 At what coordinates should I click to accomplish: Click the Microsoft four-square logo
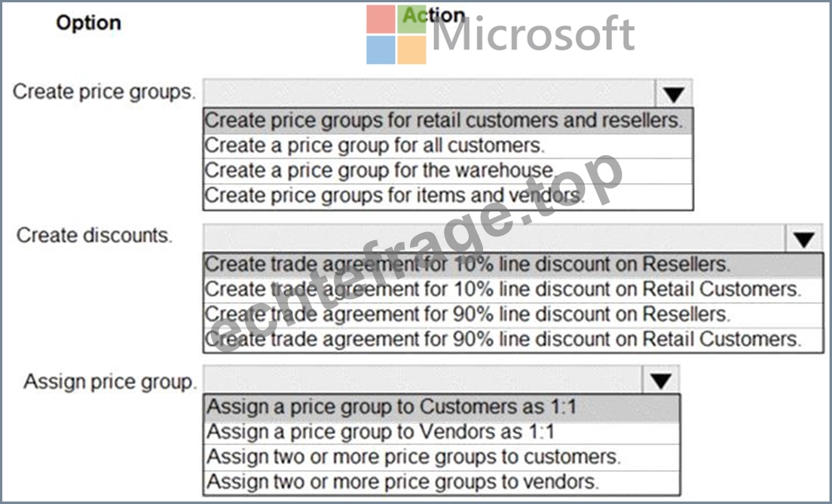click(396, 35)
